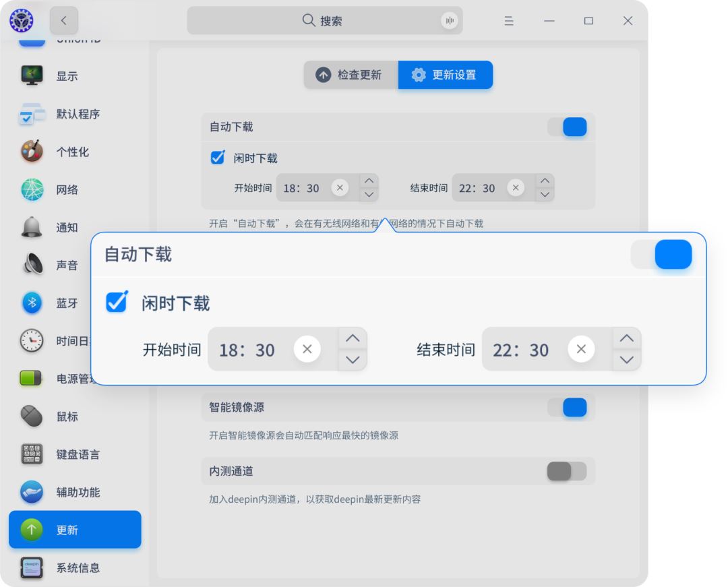
Task: Enable the 内测通道 beta channel toggle
Action: [x=568, y=472]
